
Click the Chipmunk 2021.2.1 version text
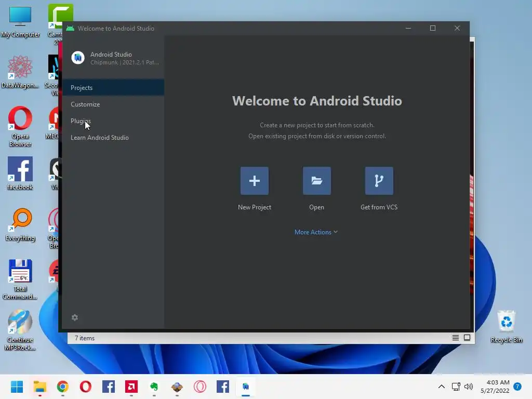click(125, 62)
